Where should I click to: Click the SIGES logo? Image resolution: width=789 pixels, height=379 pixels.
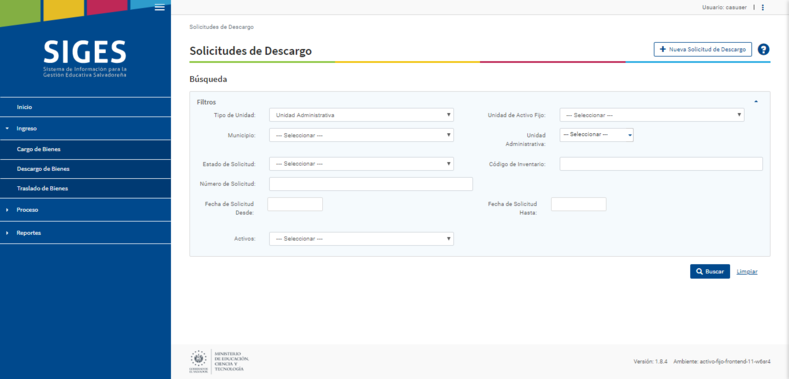(x=85, y=58)
